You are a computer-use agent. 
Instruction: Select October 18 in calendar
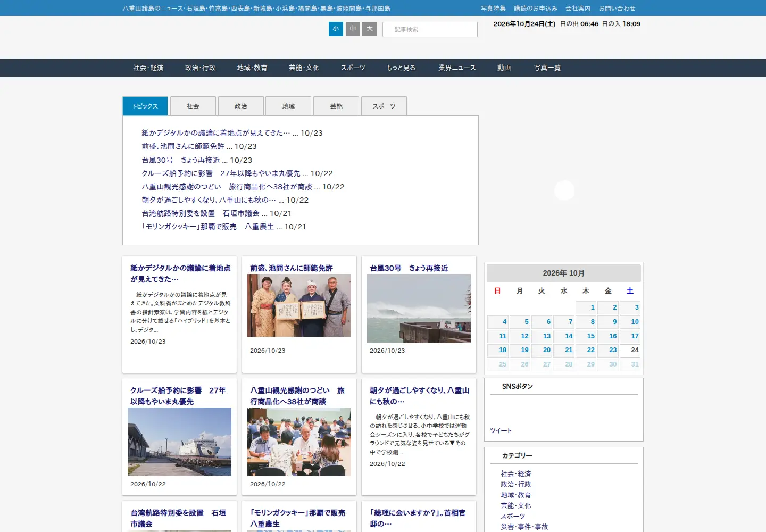tap(498, 350)
